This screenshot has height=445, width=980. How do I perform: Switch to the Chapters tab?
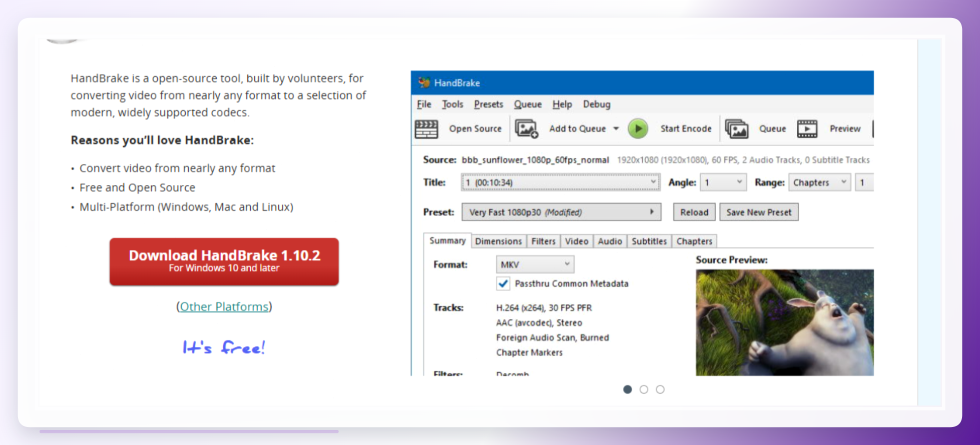(694, 241)
